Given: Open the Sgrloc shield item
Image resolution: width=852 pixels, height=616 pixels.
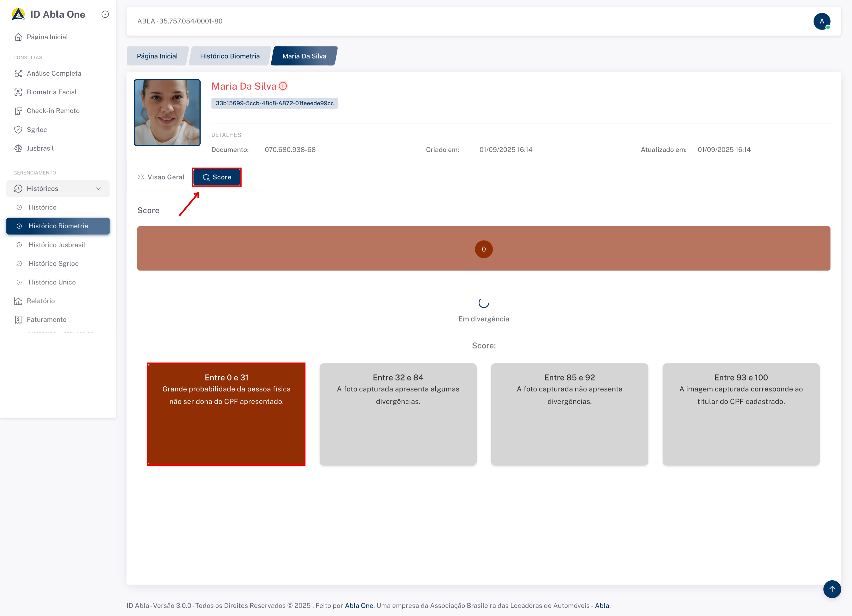Looking at the screenshot, I should point(36,129).
